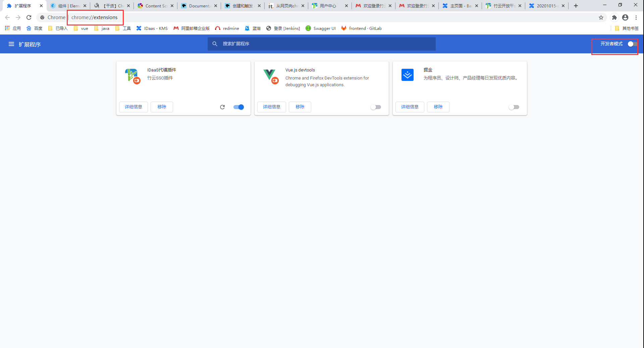This screenshot has height=348, width=644.
Task: Enable 开发者模式 developer mode toggle
Action: (633, 44)
